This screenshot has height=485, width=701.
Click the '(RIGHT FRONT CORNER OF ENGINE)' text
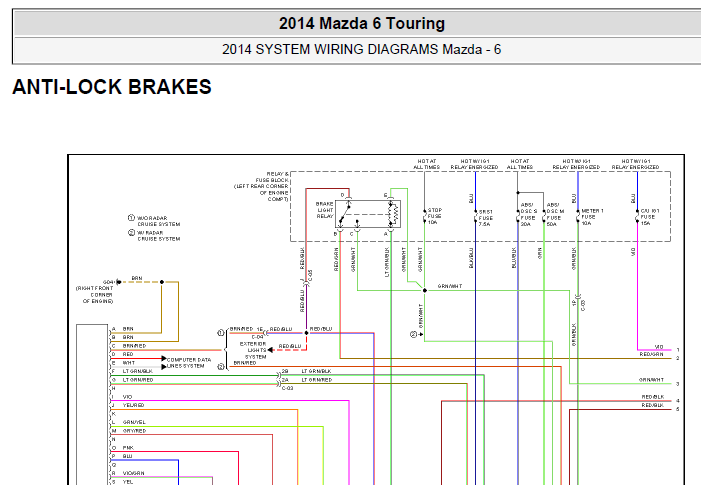(94, 295)
